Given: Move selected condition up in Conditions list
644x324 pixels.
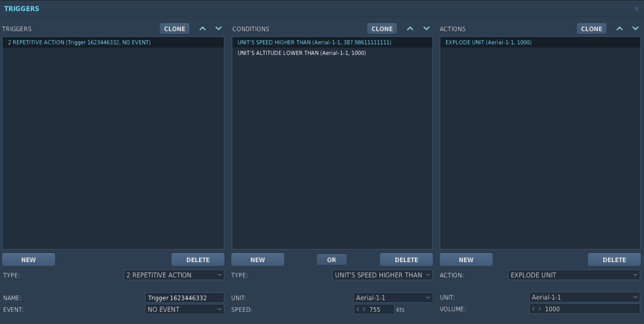Looking at the screenshot, I should click(410, 29).
